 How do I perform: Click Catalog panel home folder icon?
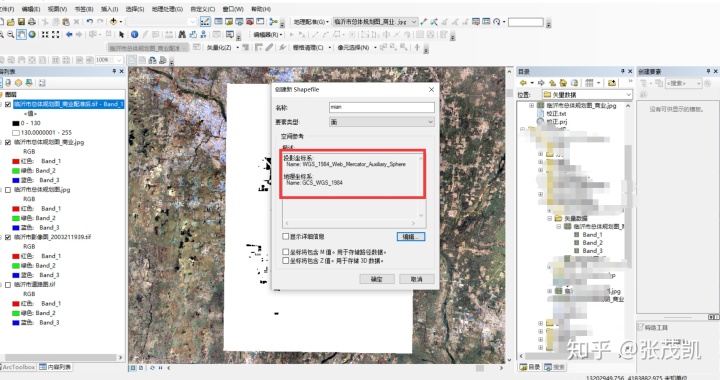tap(563, 83)
